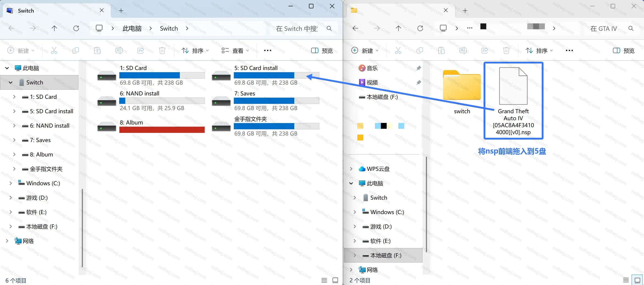Go back in the GTA IV window

355,28
